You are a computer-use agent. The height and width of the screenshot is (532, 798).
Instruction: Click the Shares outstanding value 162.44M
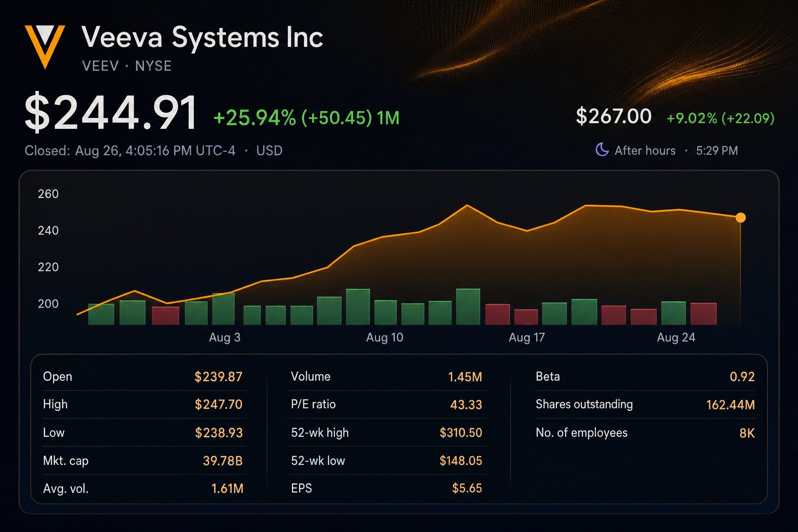(x=730, y=405)
